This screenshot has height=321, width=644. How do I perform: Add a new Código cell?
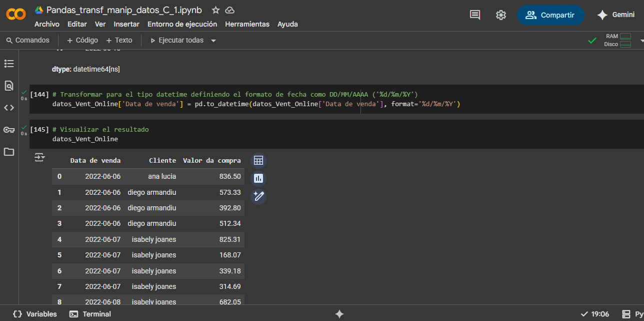pos(82,40)
